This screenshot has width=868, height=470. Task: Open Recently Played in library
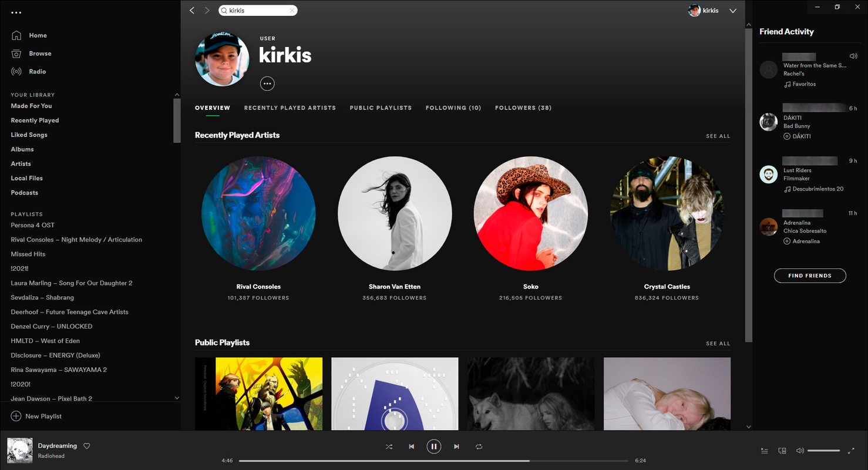point(35,120)
